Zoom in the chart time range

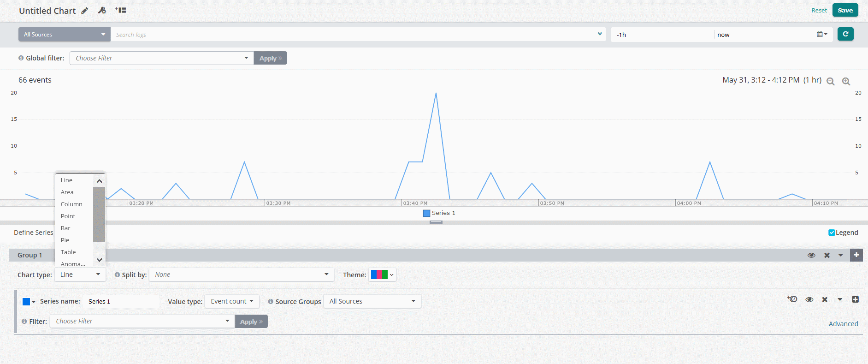846,81
